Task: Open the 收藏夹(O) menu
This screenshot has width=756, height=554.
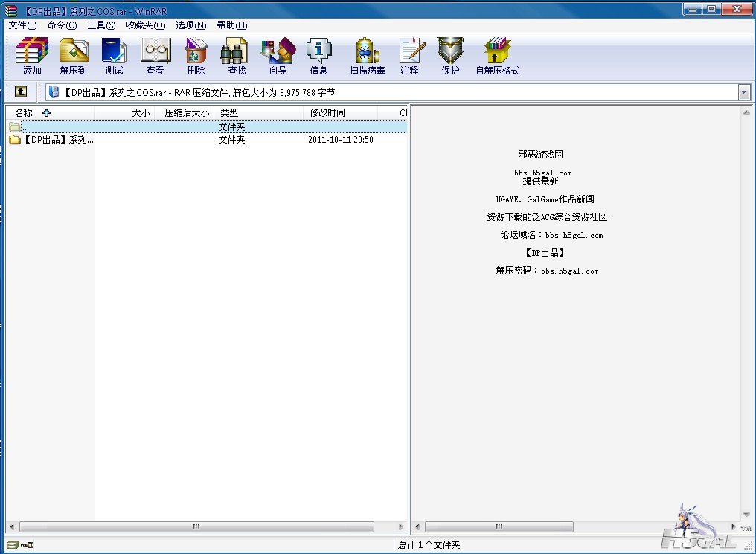Action: click(145, 25)
